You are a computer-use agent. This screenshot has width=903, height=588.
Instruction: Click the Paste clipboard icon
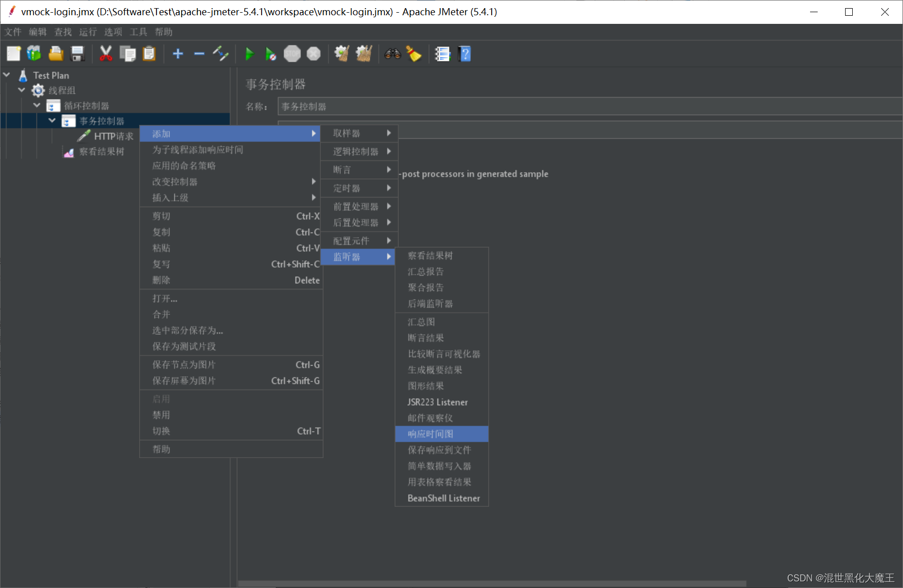149,53
